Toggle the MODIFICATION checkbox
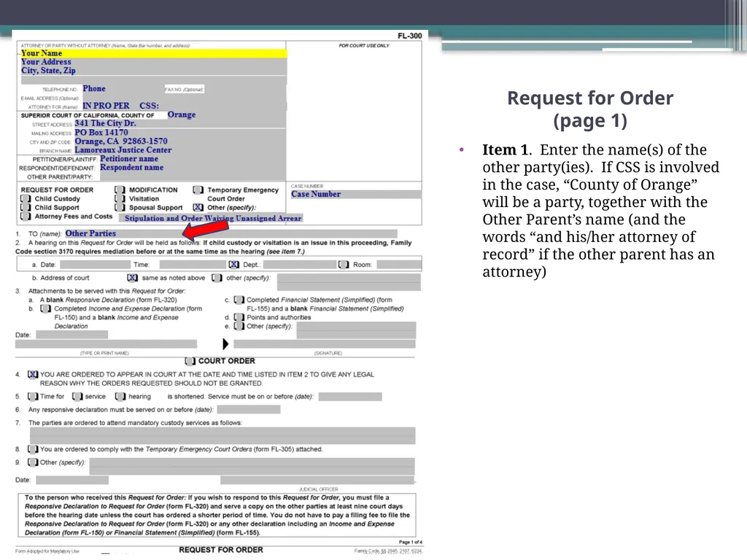747x560 pixels. coord(120,190)
